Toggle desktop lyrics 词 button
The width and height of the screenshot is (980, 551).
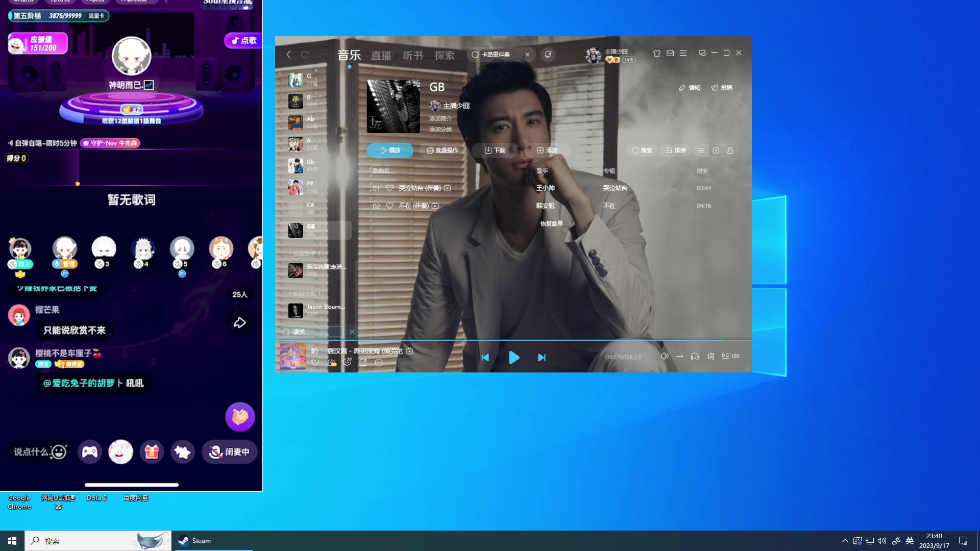[x=710, y=356]
